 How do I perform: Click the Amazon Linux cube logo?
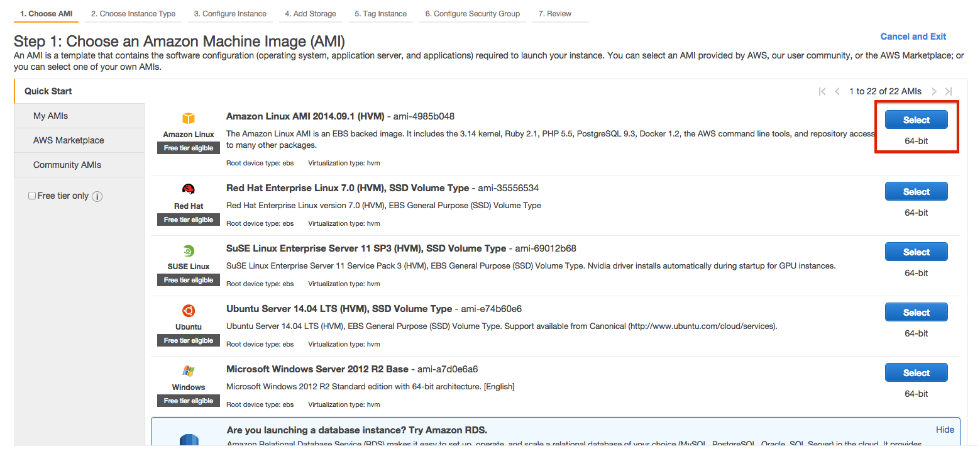pos(189,118)
